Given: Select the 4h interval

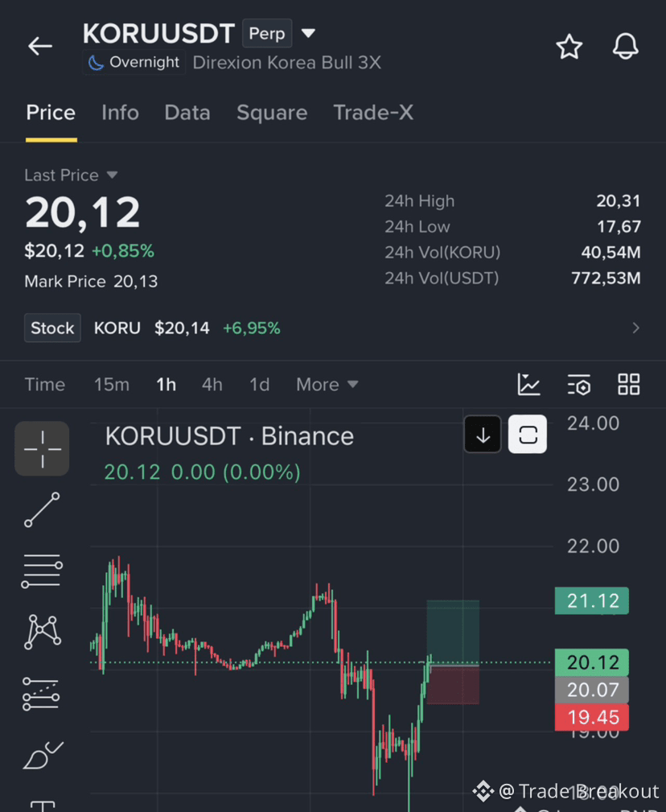Looking at the screenshot, I should click(x=212, y=385).
